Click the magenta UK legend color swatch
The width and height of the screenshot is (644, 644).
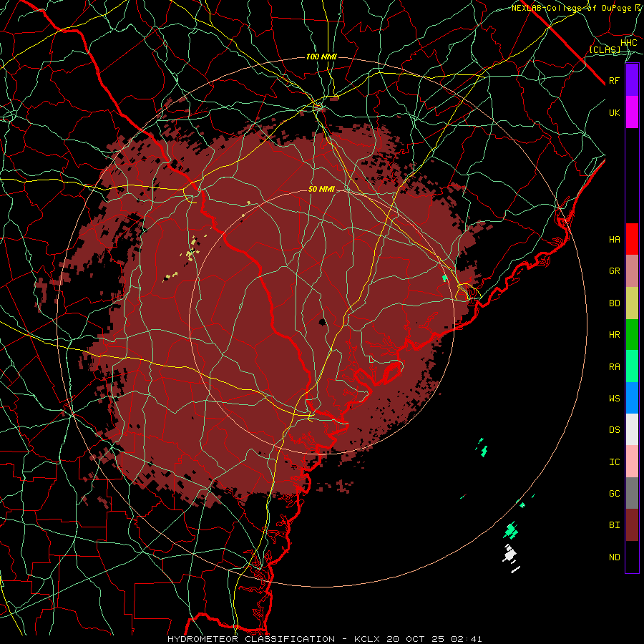point(632,112)
